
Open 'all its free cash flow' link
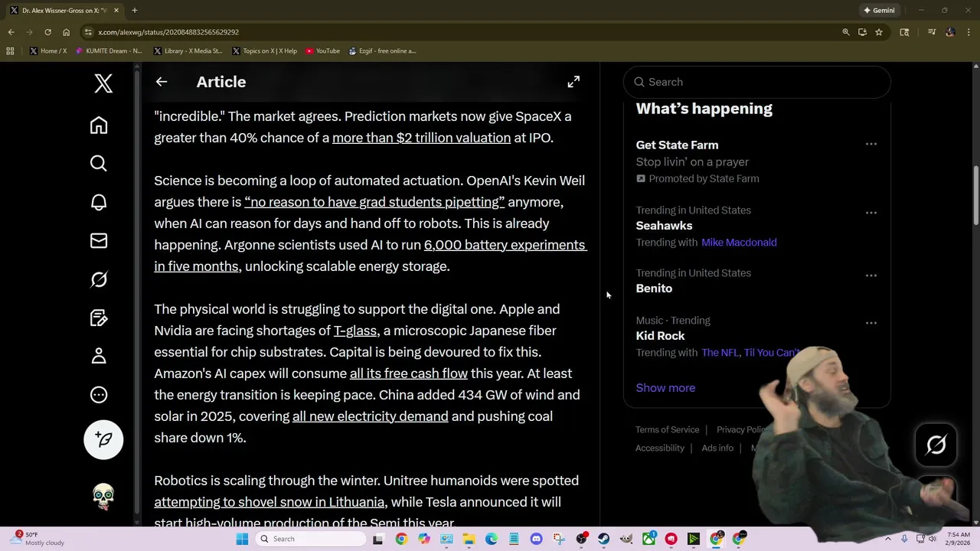pyautogui.click(x=409, y=373)
